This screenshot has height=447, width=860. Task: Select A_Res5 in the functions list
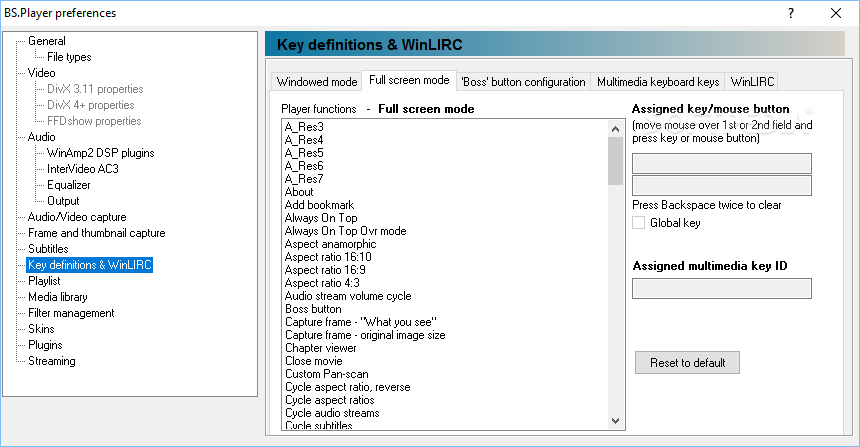coord(304,153)
